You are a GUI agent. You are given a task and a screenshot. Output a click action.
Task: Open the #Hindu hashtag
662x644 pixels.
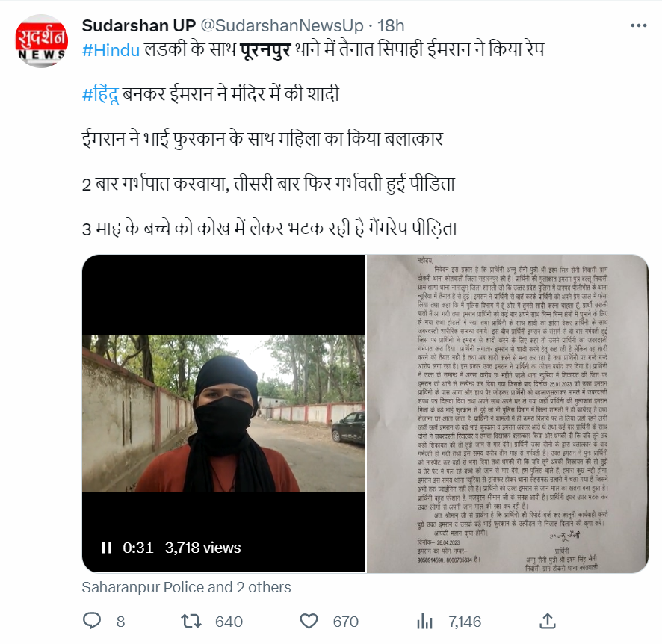click(111, 50)
